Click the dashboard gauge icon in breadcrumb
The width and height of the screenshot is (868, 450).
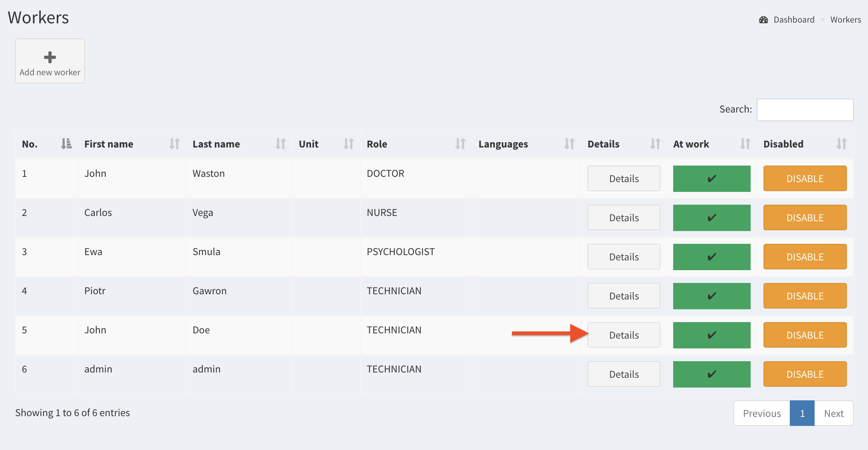tap(763, 20)
